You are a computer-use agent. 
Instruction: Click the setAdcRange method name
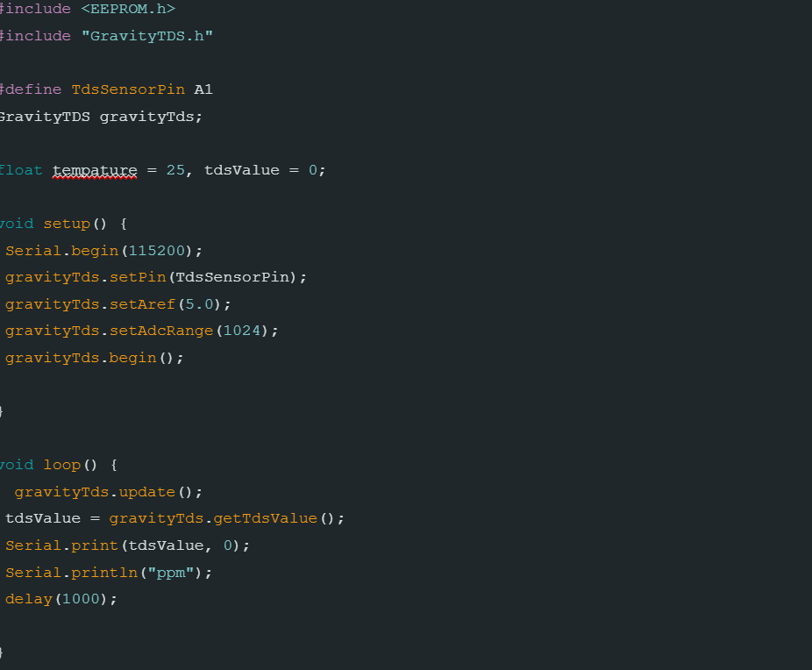(161, 331)
